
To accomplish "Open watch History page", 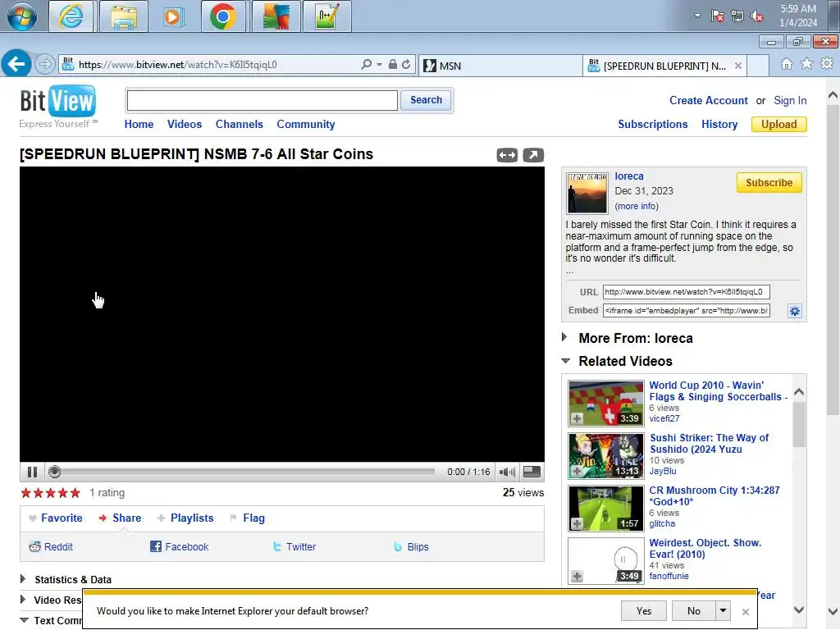I will point(719,125).
